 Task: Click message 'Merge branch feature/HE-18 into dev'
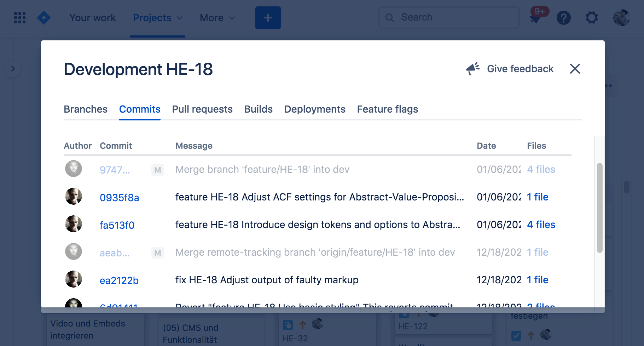262,169
